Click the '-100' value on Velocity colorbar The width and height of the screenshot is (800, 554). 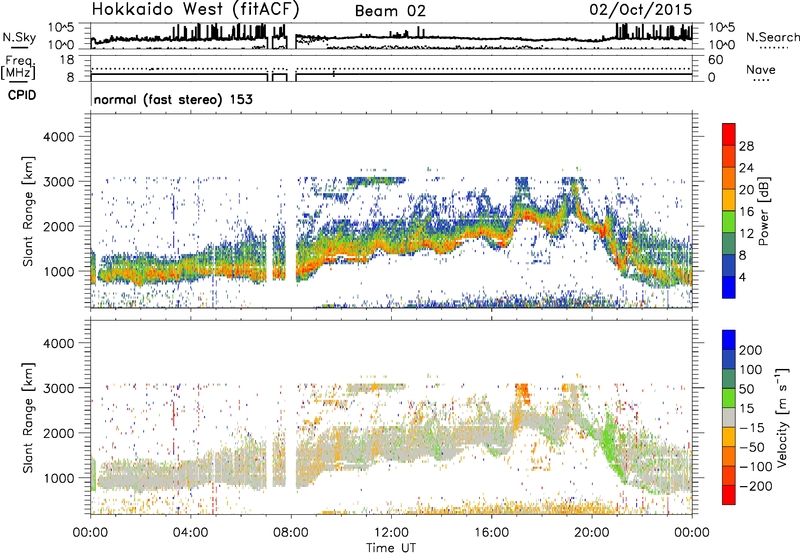(x=756, y=467)
